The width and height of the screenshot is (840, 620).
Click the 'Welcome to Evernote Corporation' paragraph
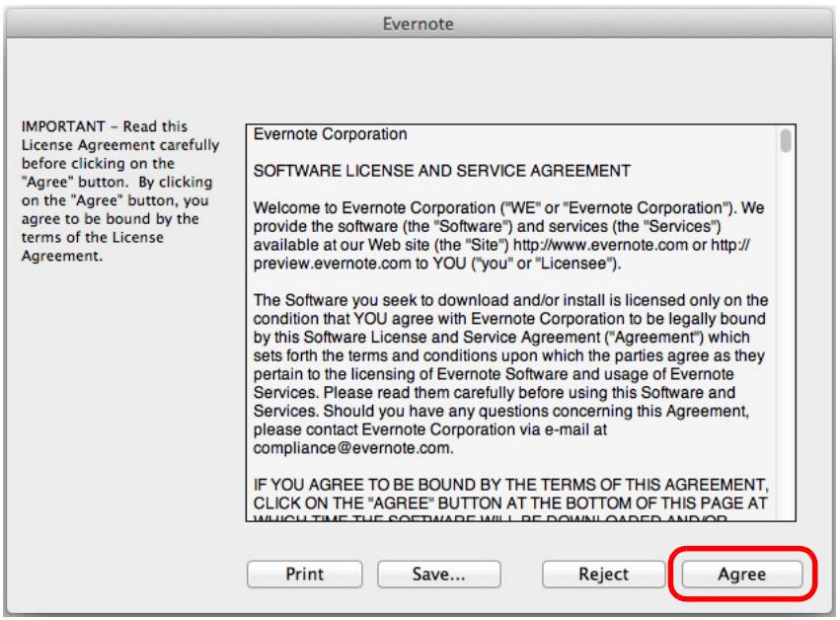coord(508,235)
